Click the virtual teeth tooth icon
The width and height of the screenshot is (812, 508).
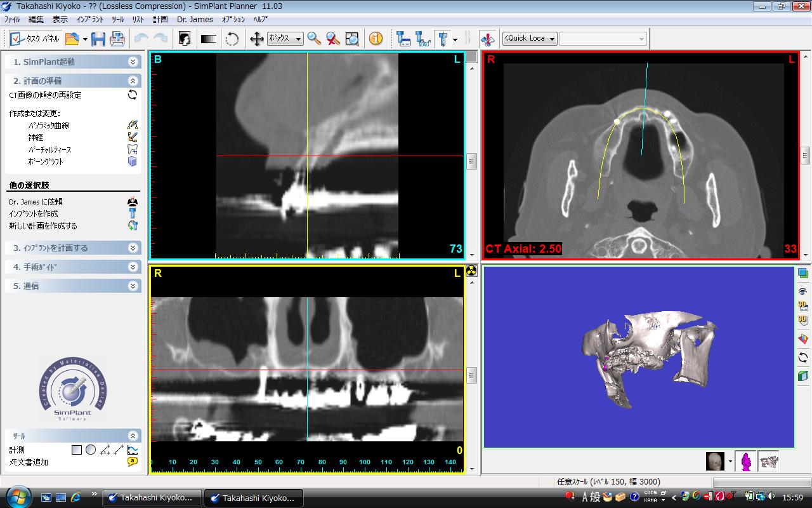tap(132, 149)
